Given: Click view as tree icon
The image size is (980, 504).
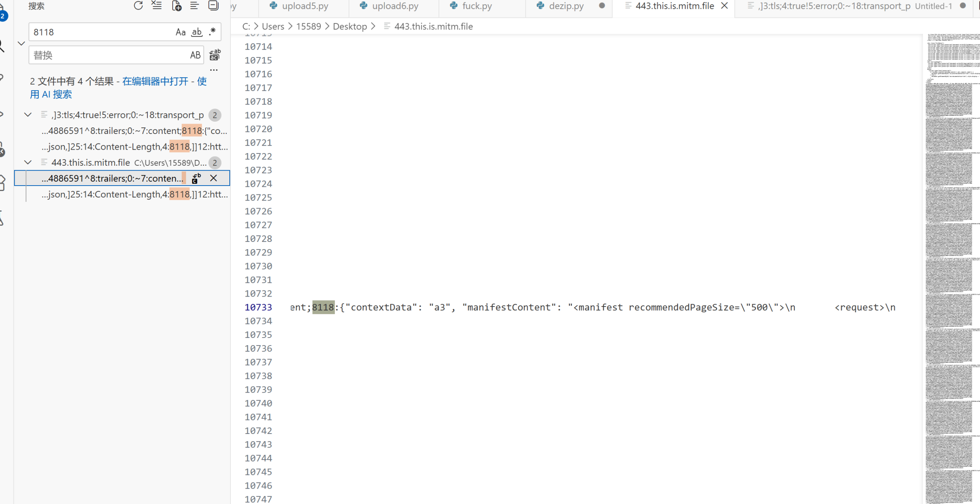Looking at the screenshot, I should pos(194,6).
